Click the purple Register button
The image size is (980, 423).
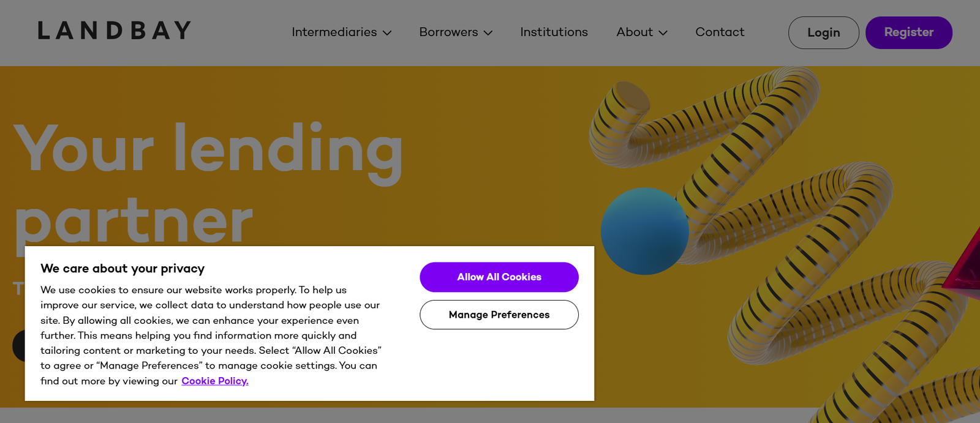pos(908,32)
